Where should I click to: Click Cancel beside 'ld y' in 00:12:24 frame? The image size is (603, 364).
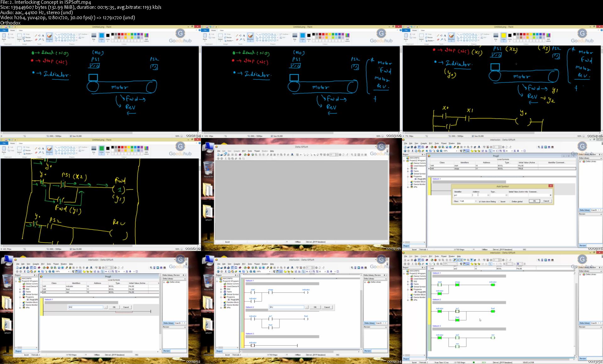pos(327,307)
